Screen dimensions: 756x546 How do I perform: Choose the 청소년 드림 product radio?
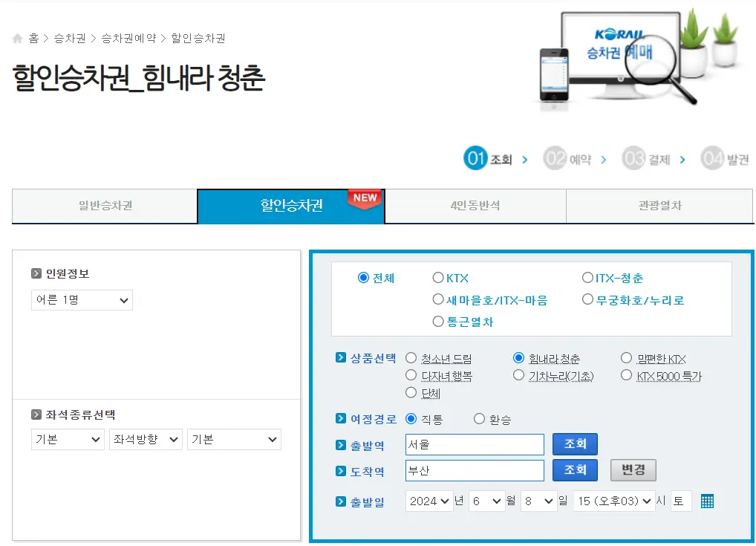click(x=411, y=358)
